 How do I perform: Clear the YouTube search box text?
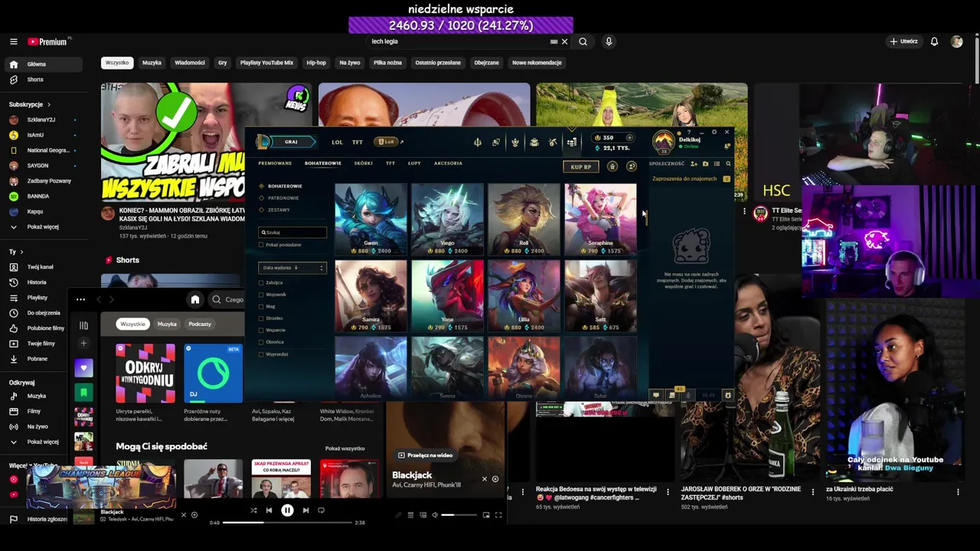click(x=565, y=42)
